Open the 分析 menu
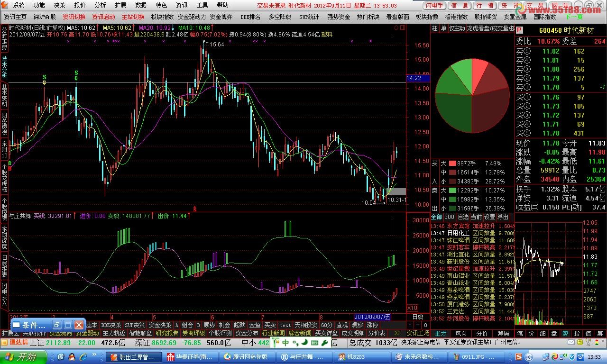 coord(100,5)
